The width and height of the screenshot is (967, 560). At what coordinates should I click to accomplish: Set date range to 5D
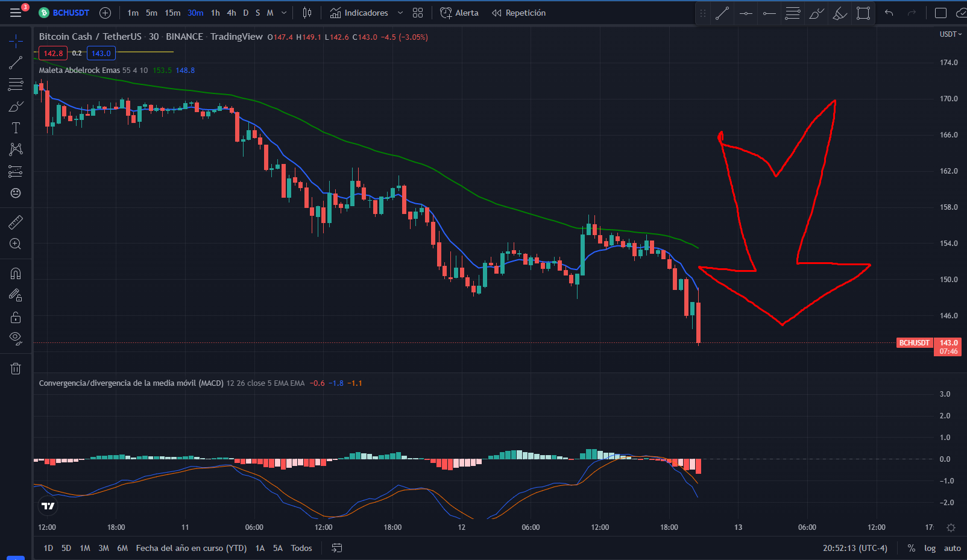tap(66, 548)
